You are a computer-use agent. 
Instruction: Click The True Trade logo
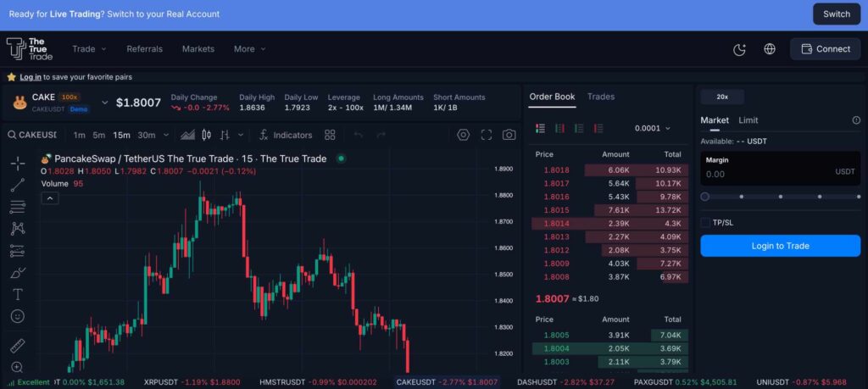pyautogui.click(x=30, y=48)
